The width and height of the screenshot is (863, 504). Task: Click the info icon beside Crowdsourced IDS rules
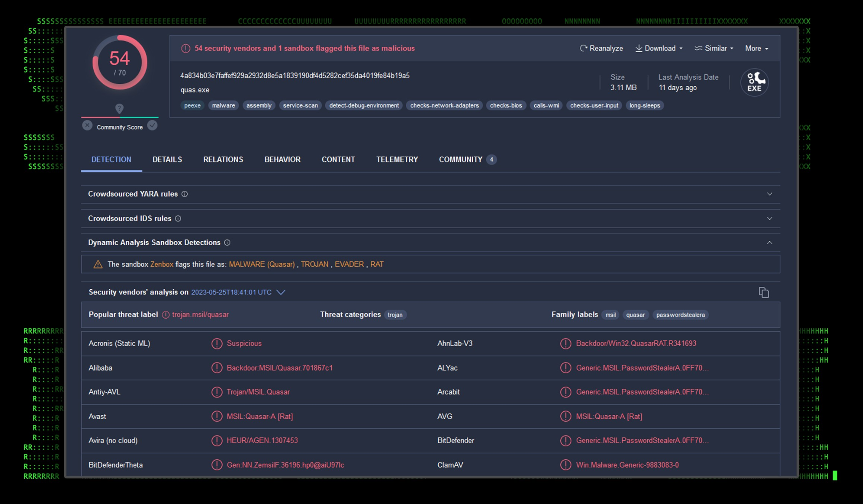178,219
